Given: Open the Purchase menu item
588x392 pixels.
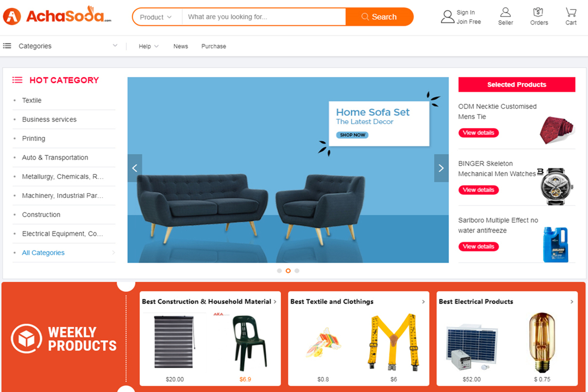Looking at the screenshot, I should tap(214, 46).
